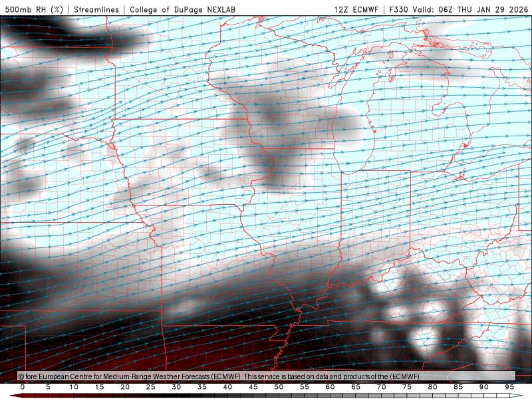Select the "95" scale value
532x399 pixels.
(x=509, y=387)
